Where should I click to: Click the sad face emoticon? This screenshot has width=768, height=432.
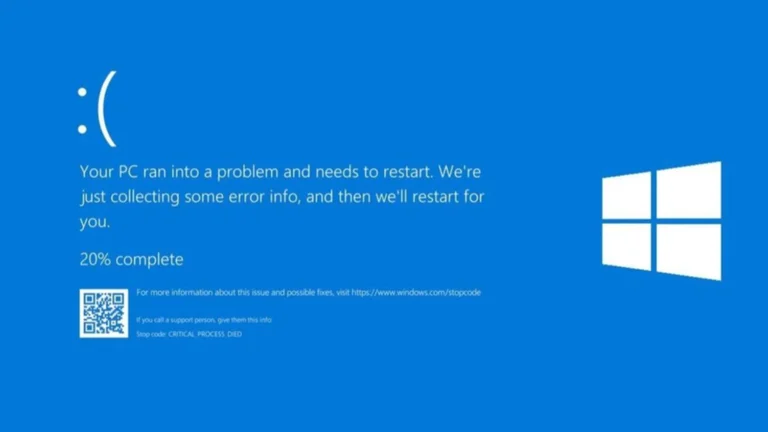pyautogui.click(x=97, y=109)
